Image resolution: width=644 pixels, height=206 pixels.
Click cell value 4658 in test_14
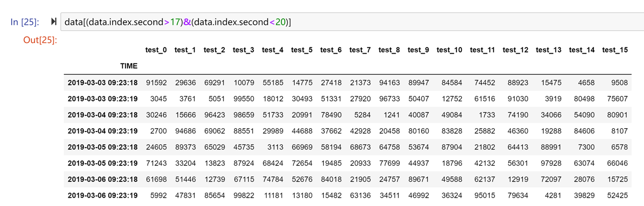coord(587,83)
